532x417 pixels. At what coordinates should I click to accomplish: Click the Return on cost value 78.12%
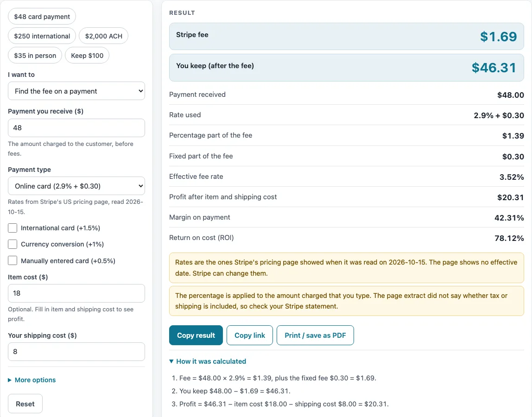tap(509, 238)
